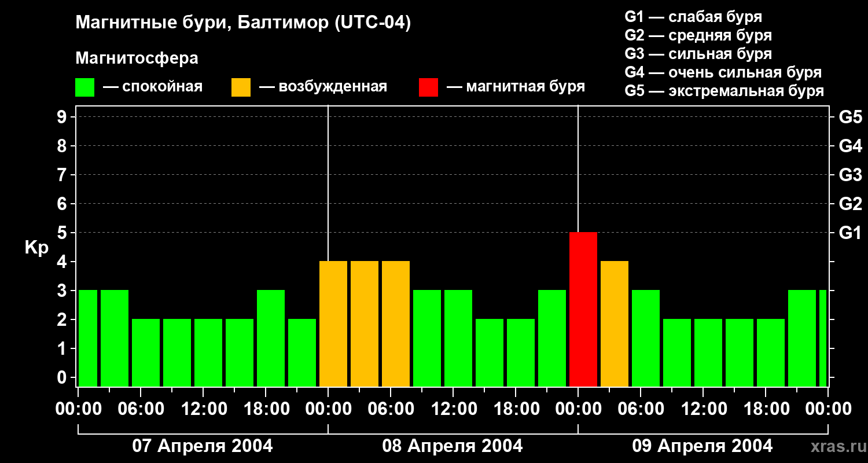Click the 'G3 — сильная буря' legend entry
868x463 pixels.
[698, 54]
